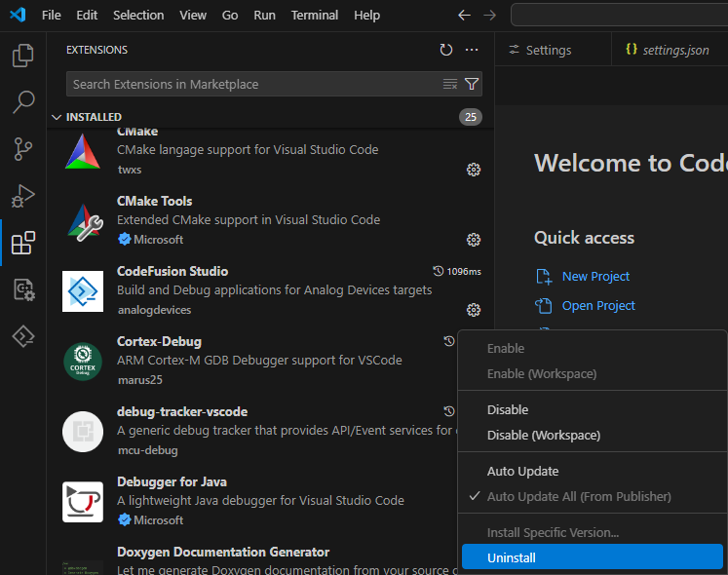
Task: Open the CMake Tools sidebar icon
Action: click(22, 289)
